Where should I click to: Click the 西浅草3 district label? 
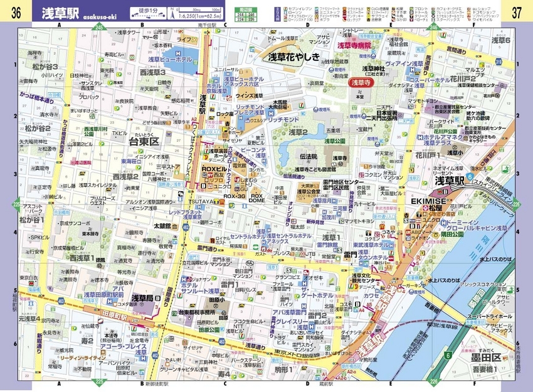point(152,72)
